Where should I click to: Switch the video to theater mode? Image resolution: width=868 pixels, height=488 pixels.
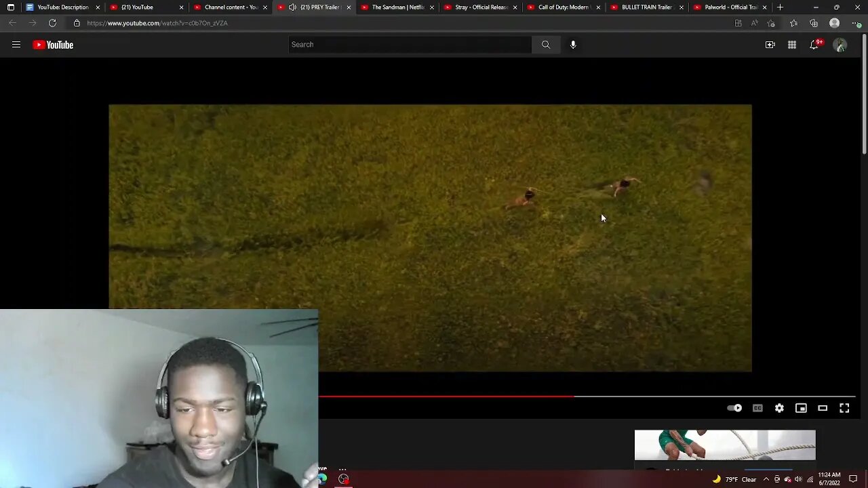click(x=823, y=408)
